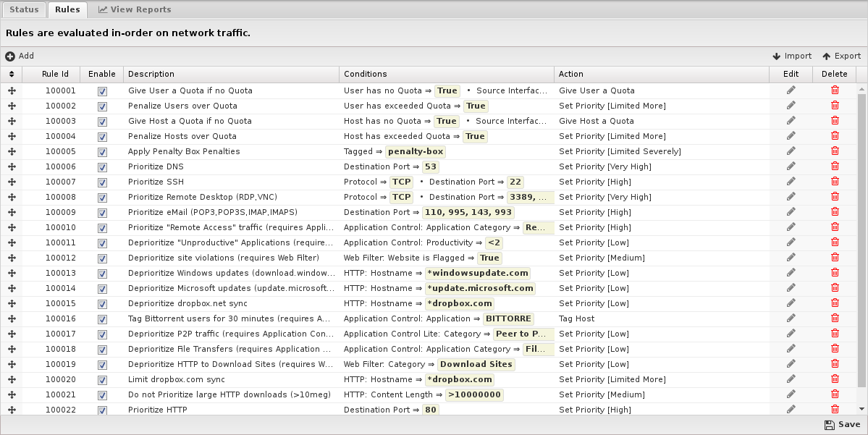Click move handle for rule 100017
The height and width of the screenshot is (435, 868).
point(12,334)
